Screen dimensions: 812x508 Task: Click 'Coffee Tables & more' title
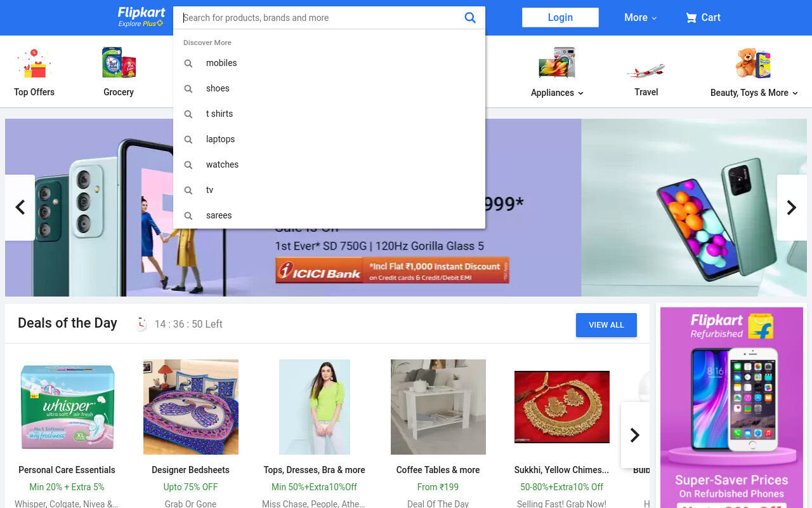point(438,470)
